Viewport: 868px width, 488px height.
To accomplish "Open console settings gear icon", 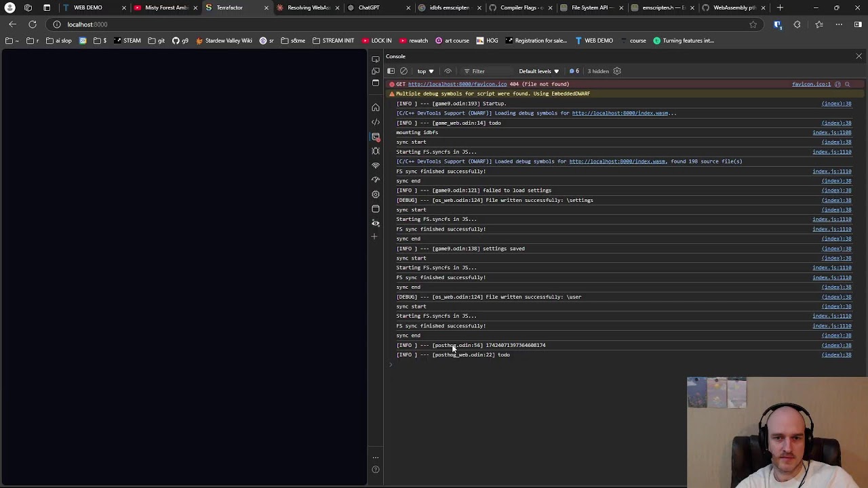I will pyautogui.click(x=617, y=71).
